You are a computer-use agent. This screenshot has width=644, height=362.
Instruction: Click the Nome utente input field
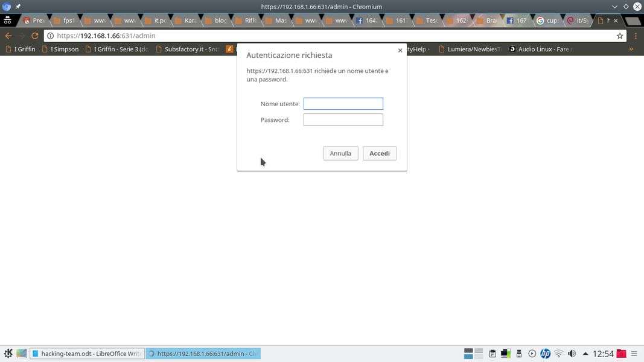[343, 103]
